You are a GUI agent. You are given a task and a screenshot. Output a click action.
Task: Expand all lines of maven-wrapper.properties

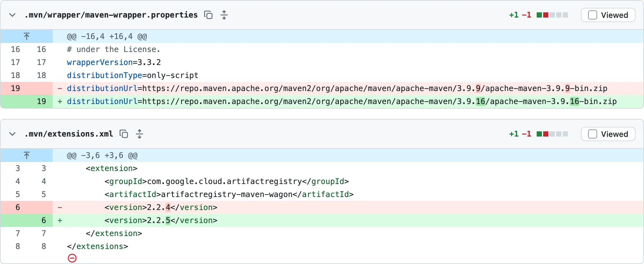click(224, 15)
